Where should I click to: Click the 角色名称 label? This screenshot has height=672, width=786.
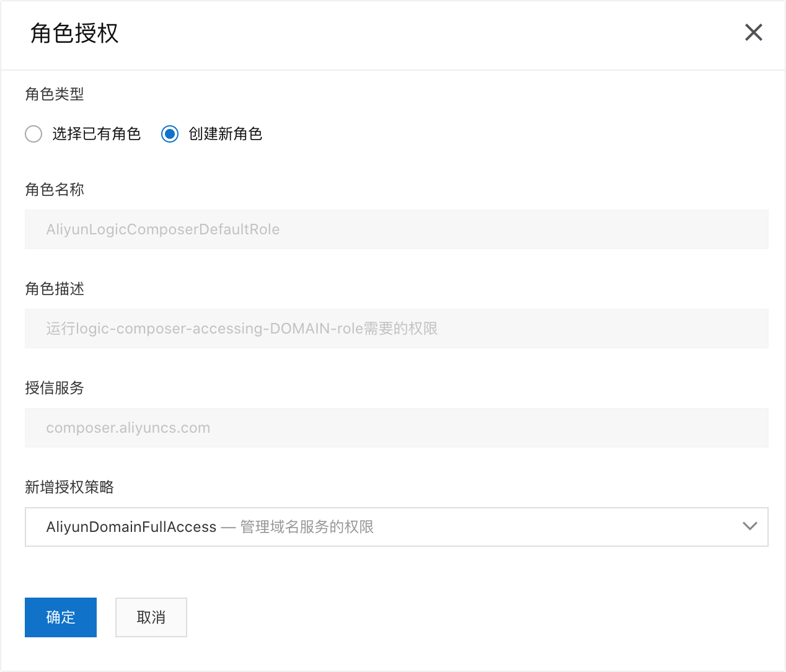55,190
